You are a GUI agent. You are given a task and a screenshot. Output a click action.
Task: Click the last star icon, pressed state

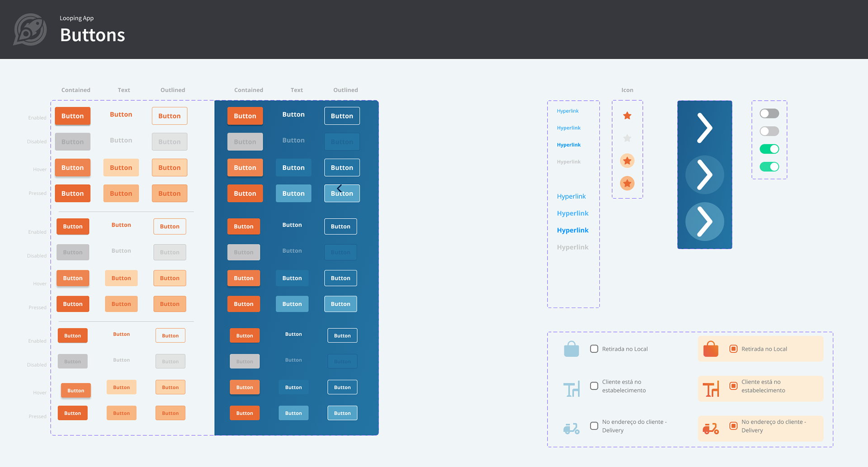point(627,183)
